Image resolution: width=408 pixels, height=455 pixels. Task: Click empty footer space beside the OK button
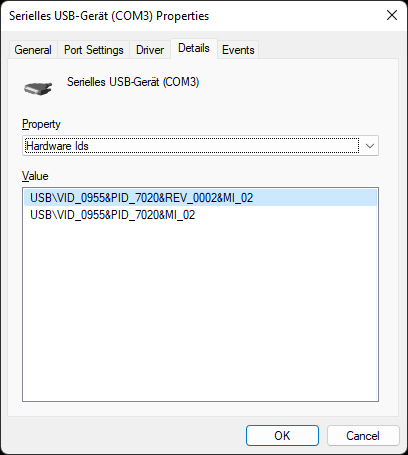[x=127, y=435]
